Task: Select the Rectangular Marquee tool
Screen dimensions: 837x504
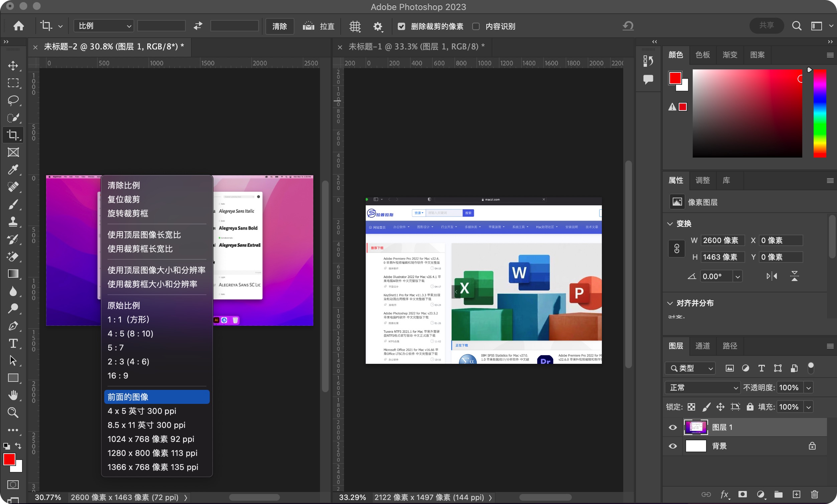Action: click(x=13, y=83)
